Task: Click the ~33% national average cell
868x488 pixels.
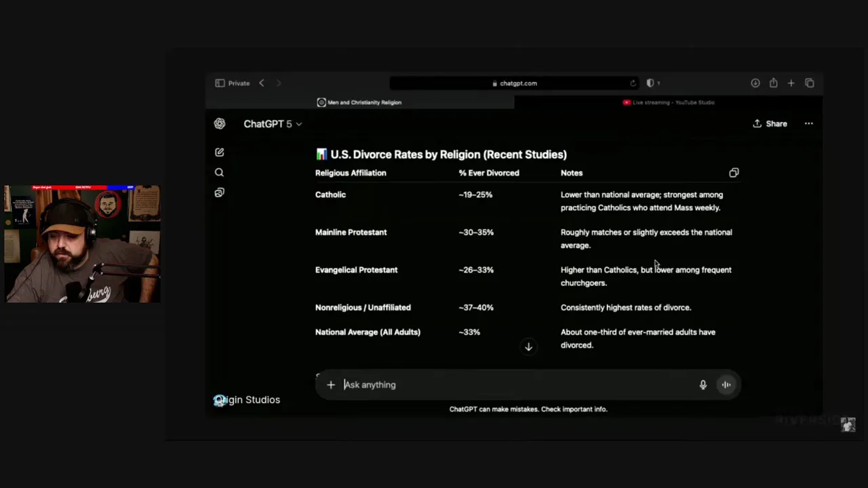Action: pyautogui.click(x=469, y=332)
